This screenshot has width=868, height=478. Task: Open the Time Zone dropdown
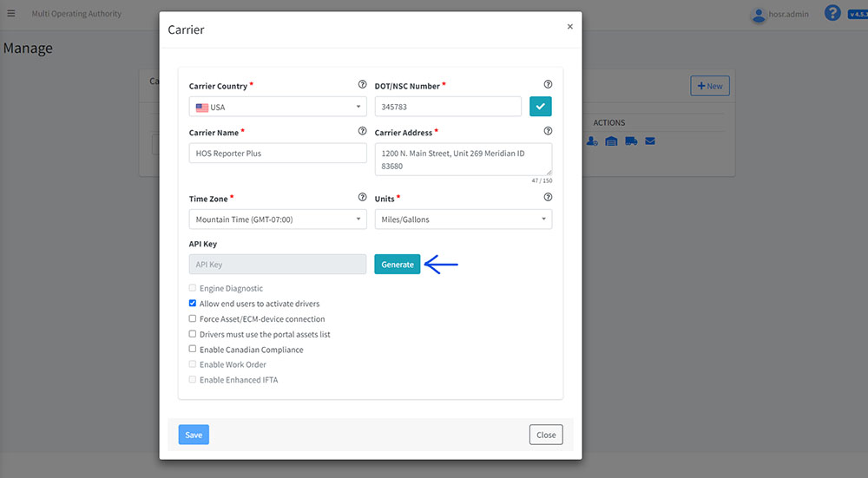pos(278,219)
